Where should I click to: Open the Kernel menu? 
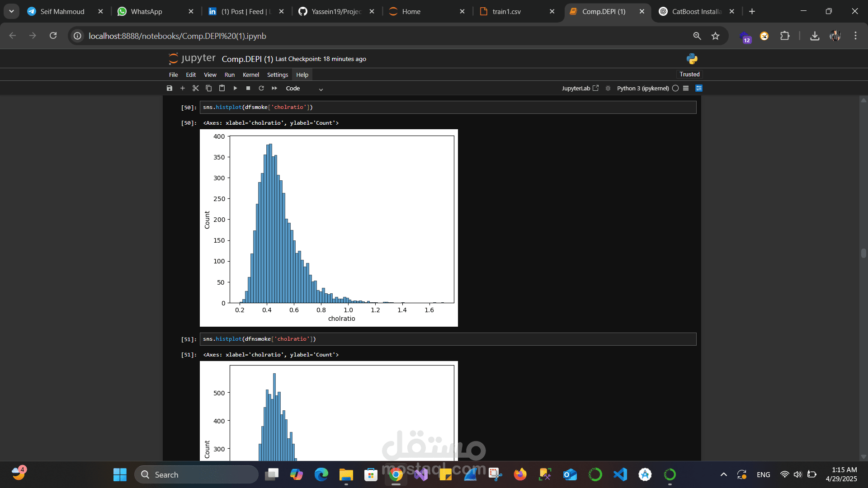pyautogui.click(x=250, y=75)
